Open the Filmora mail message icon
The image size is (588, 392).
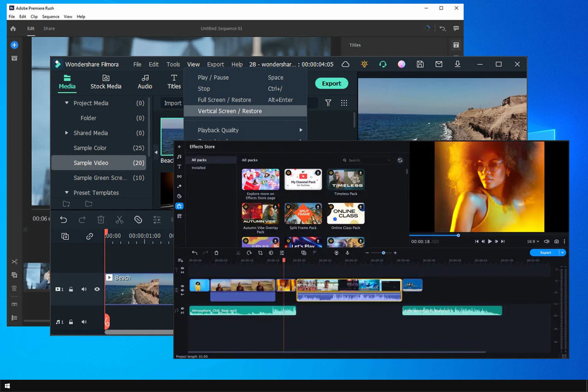pyautogui.click(x=439, y=64)
